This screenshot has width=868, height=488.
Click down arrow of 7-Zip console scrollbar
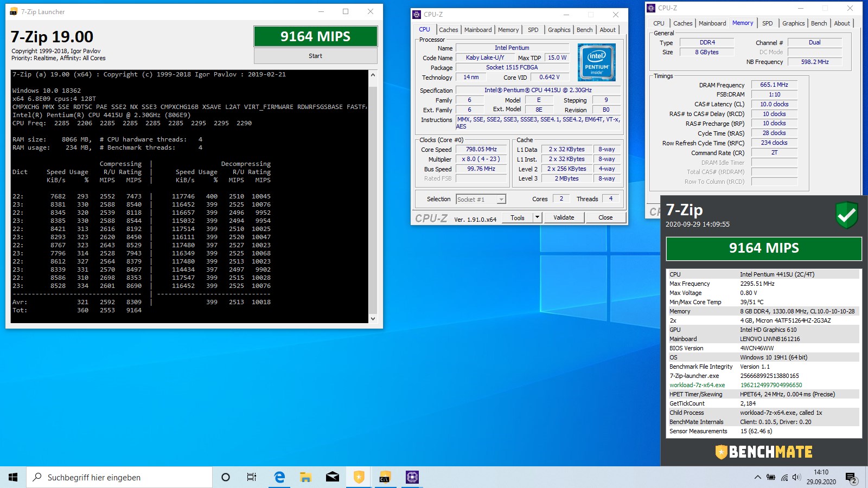pyautogui.click(x=373, y=319)
